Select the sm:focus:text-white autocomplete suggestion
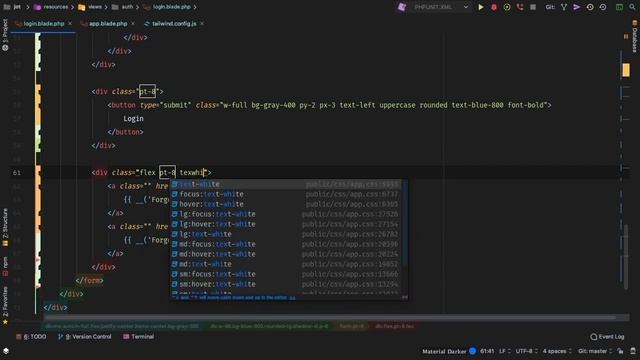640x360 pixels. click(286, 274)
